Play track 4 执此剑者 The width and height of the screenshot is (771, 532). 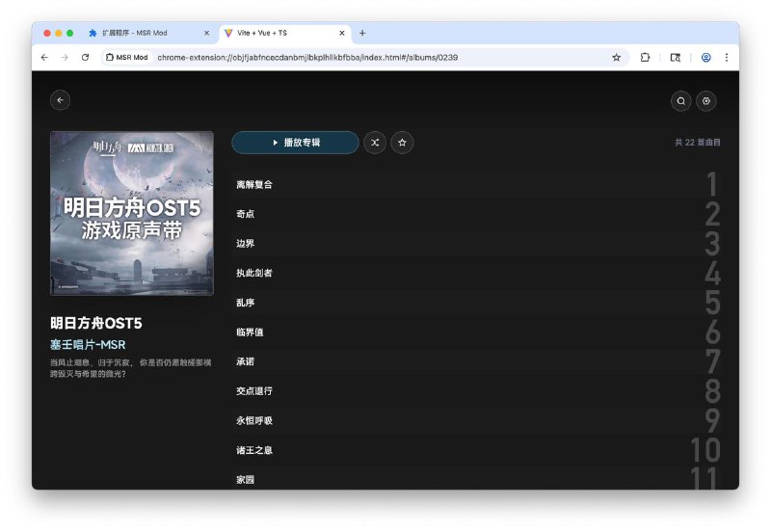[x=476, y=273]
